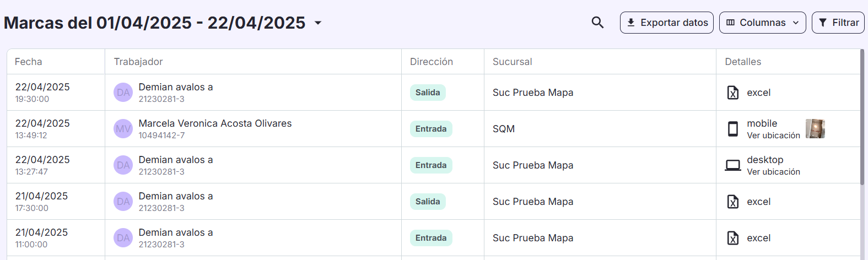Click the MV avatar for Marcela Veronica

tap(123, 129)
